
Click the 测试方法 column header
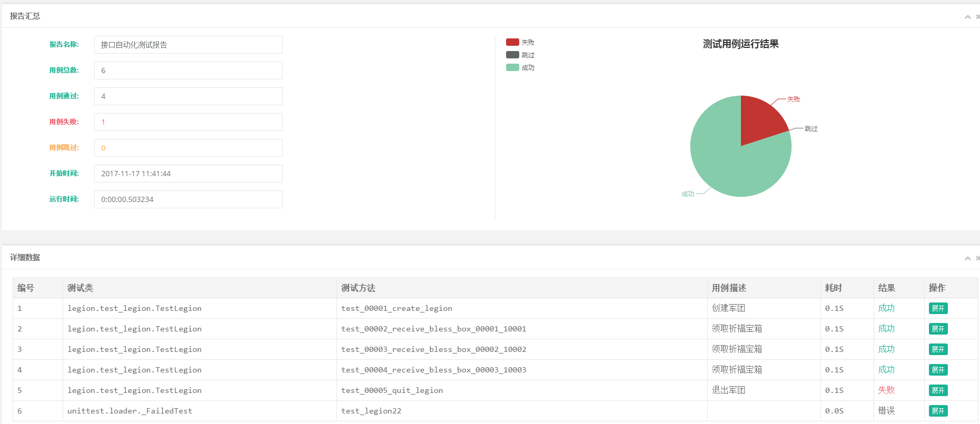(x=522, y=288)
